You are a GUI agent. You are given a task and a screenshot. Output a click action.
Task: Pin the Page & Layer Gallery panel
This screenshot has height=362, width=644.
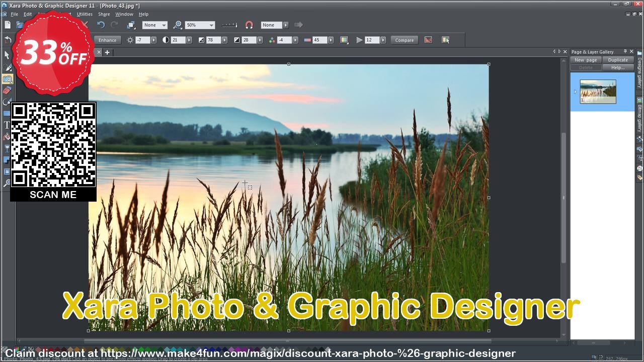point(625,51)
